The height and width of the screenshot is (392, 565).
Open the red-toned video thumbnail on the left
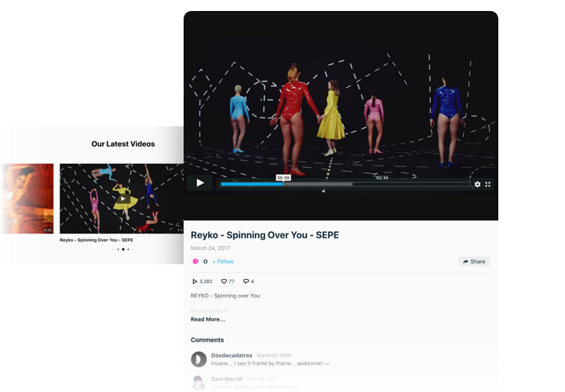click(27, 198)
